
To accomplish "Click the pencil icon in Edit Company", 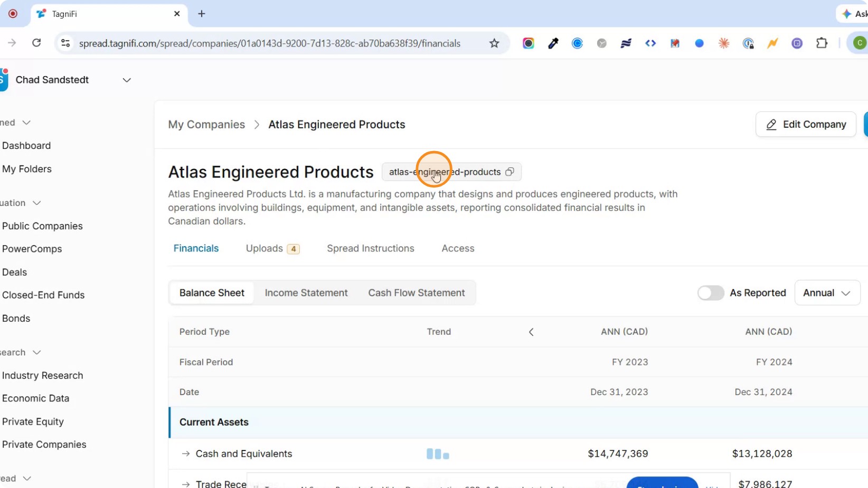I will tap(771, 125).
